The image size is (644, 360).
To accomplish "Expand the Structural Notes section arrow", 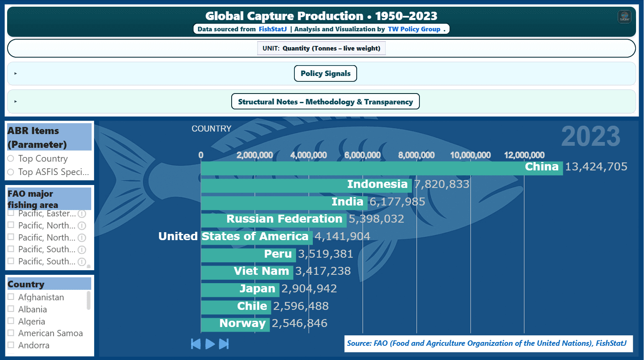I will pos(16,101).
